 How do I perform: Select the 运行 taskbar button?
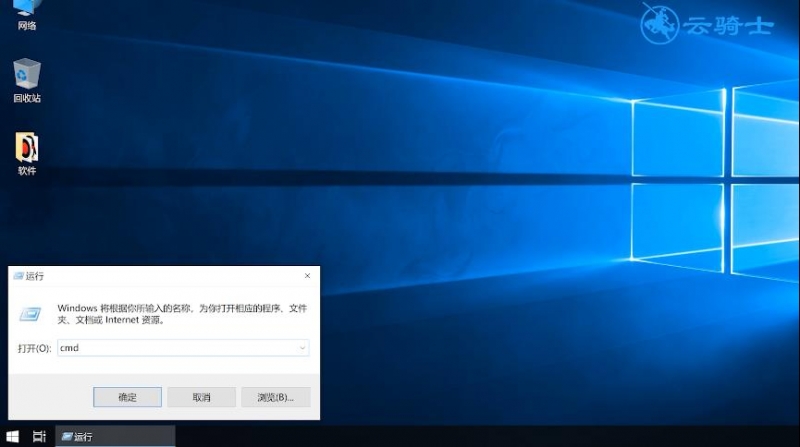115,437
